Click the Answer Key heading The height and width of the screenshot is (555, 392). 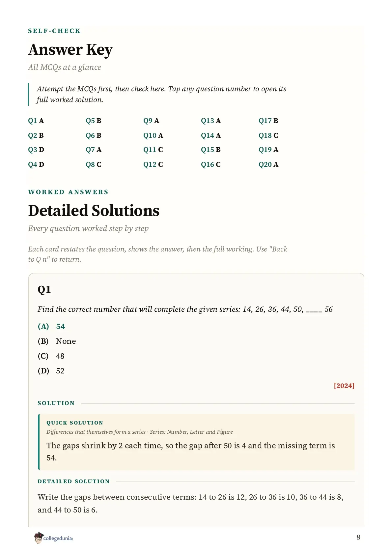point(70,50)
